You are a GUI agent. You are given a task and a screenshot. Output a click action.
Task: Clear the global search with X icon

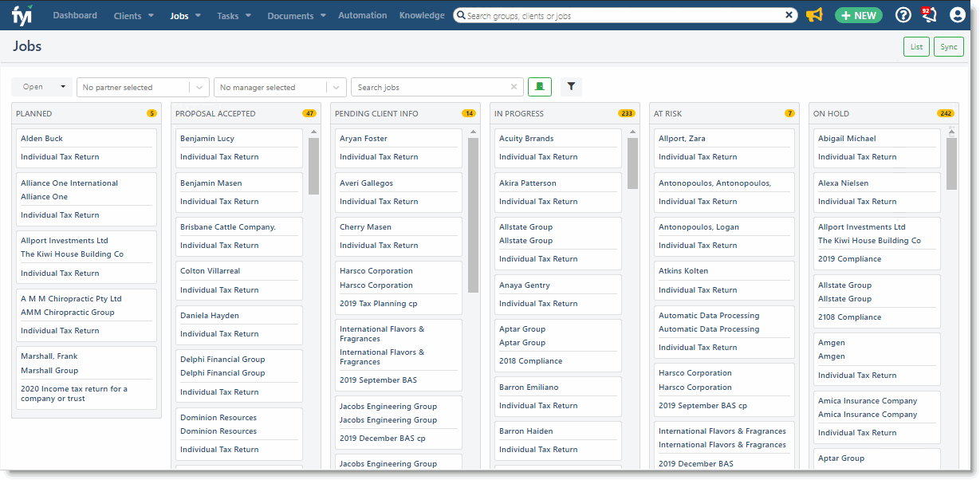pos(789,15)
